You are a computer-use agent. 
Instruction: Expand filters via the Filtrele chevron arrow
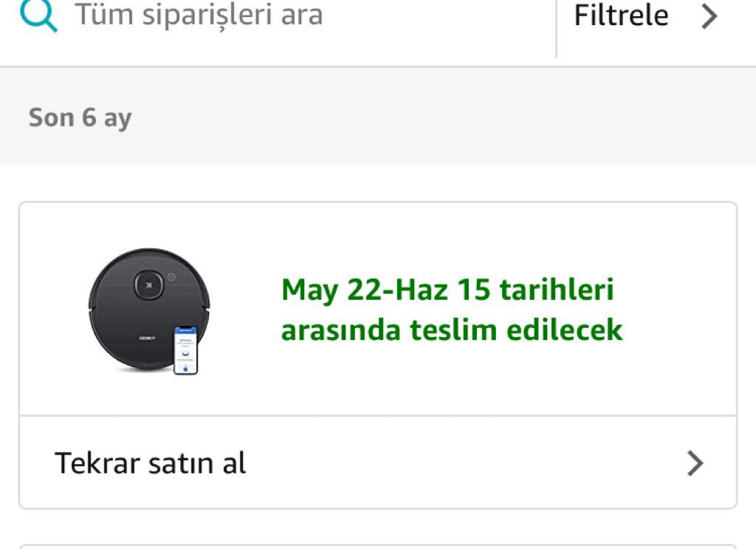click(709, 16)
